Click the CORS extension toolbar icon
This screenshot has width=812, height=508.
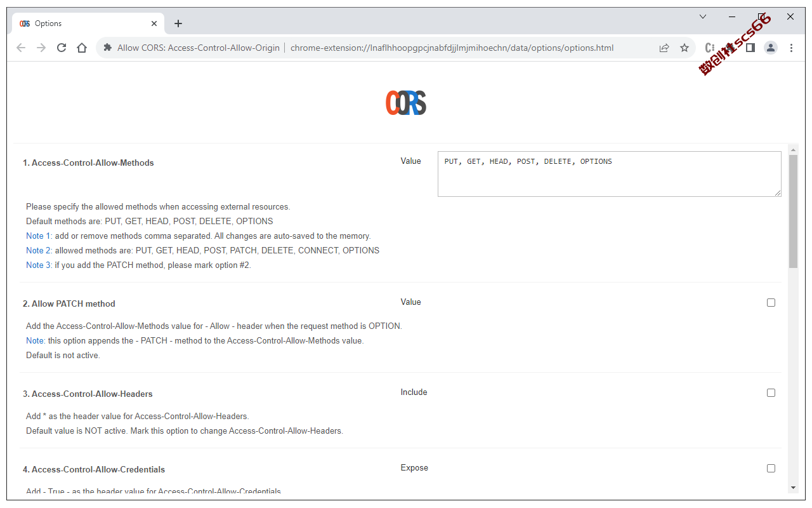710,48
